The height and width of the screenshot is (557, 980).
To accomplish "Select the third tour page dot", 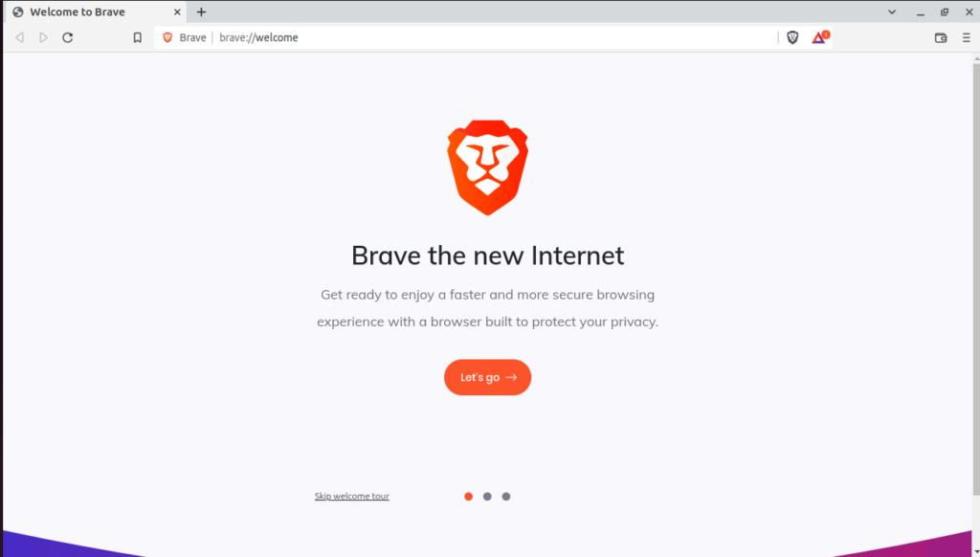I will pyautogui.click(x=506, y=497).
